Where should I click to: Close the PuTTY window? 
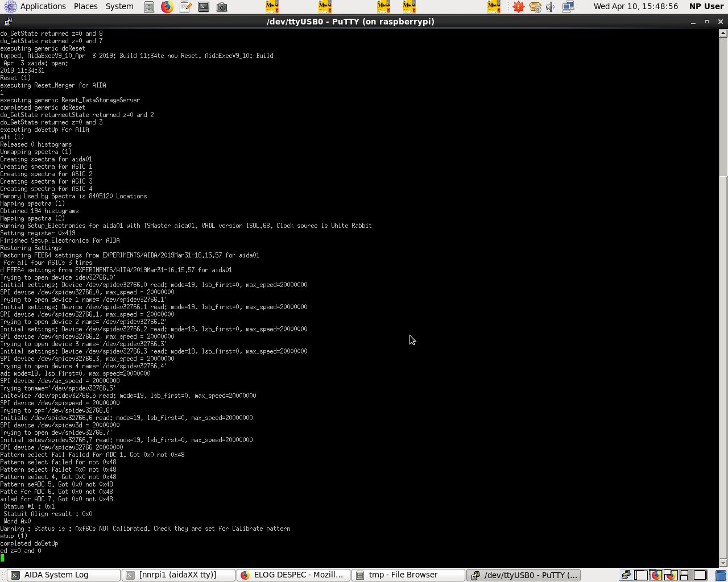[721, 22]
